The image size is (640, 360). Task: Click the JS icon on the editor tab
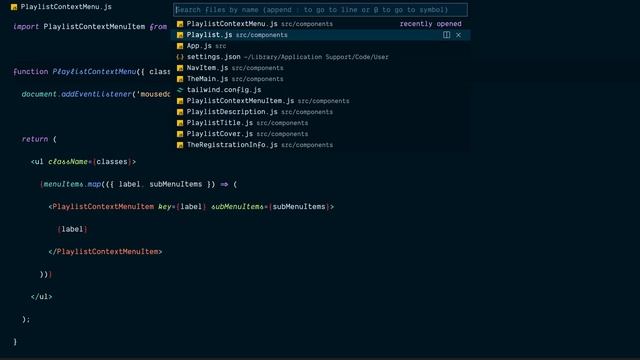pyautogui.click(x=14, y=7)
